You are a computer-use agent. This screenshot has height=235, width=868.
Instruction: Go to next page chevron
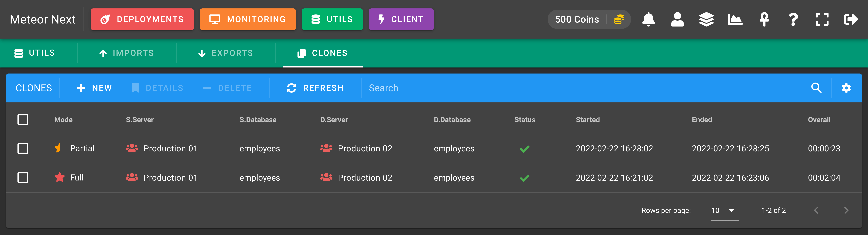pyautogui.click(x=846, y=210)
